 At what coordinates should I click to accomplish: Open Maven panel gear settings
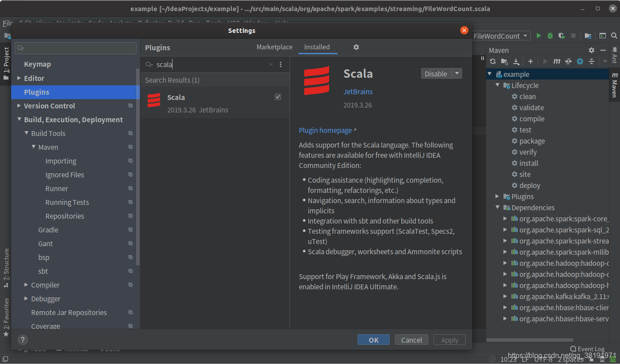tap(591, 50)
